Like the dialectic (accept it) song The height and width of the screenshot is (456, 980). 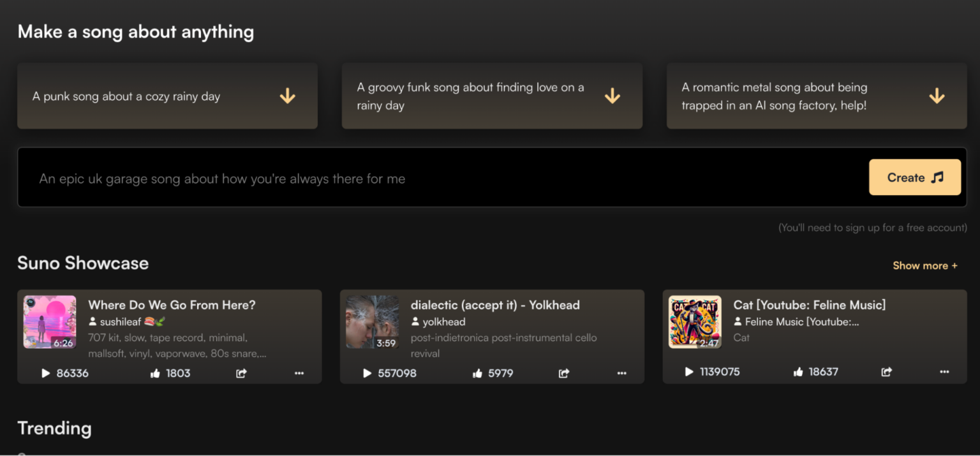477,373
